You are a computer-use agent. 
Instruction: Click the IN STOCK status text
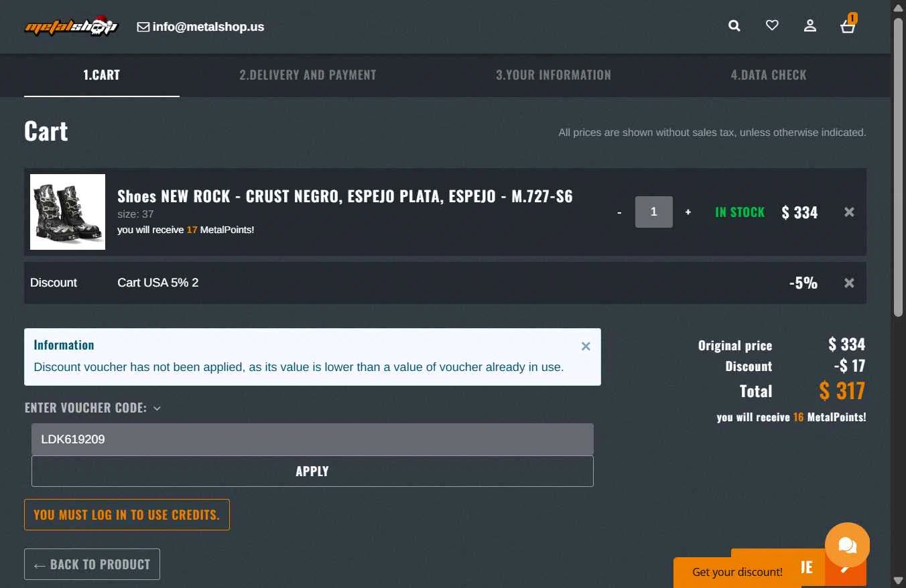point(740,212)
